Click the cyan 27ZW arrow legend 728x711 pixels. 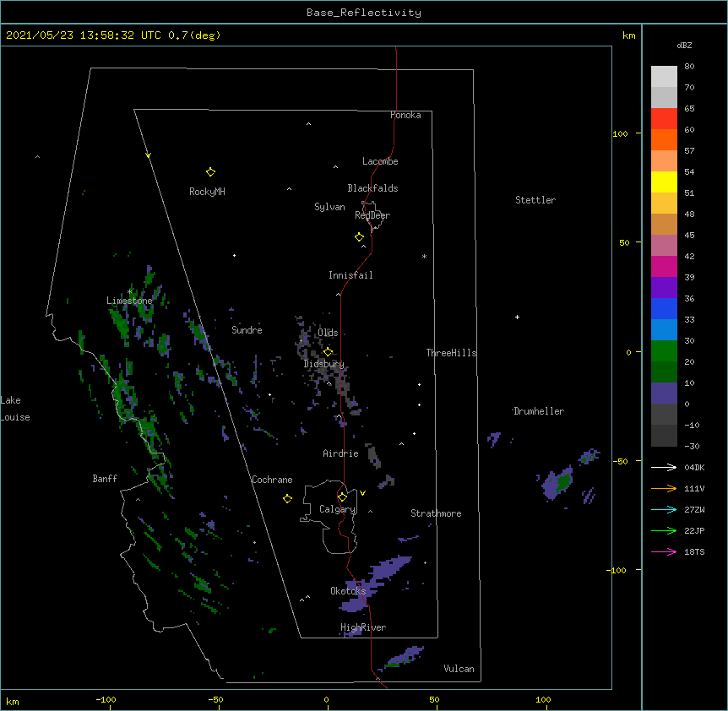(x=664, y=509)
